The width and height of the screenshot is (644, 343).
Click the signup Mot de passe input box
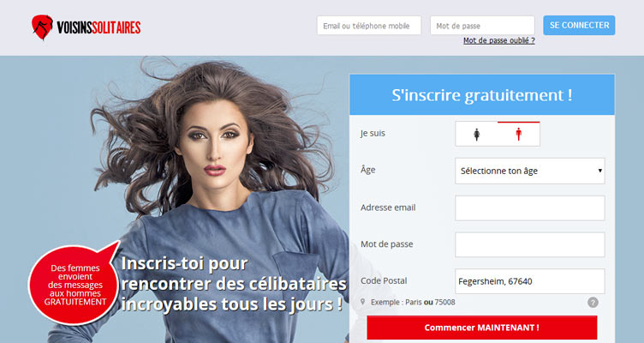pyautogui.click(x=530, y=244)
